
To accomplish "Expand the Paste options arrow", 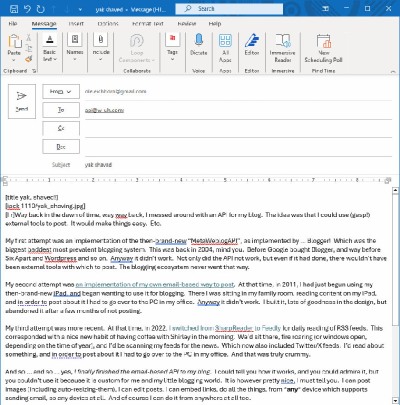I will [14, 60].
